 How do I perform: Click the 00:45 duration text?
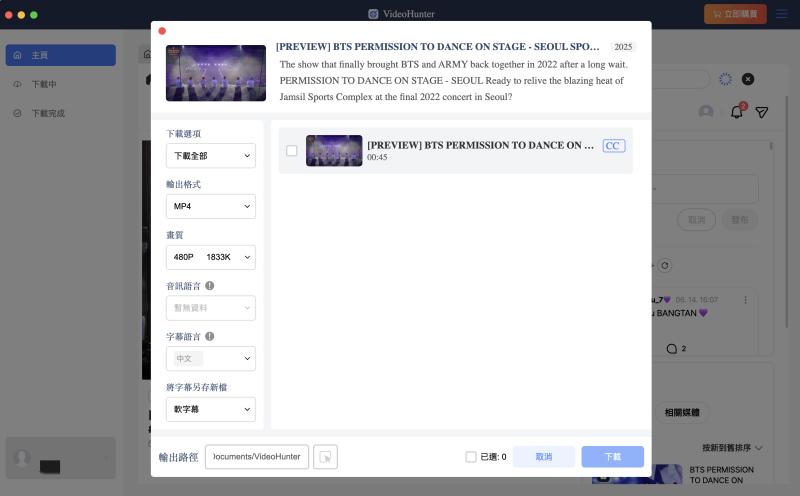(x=377, y=158)
